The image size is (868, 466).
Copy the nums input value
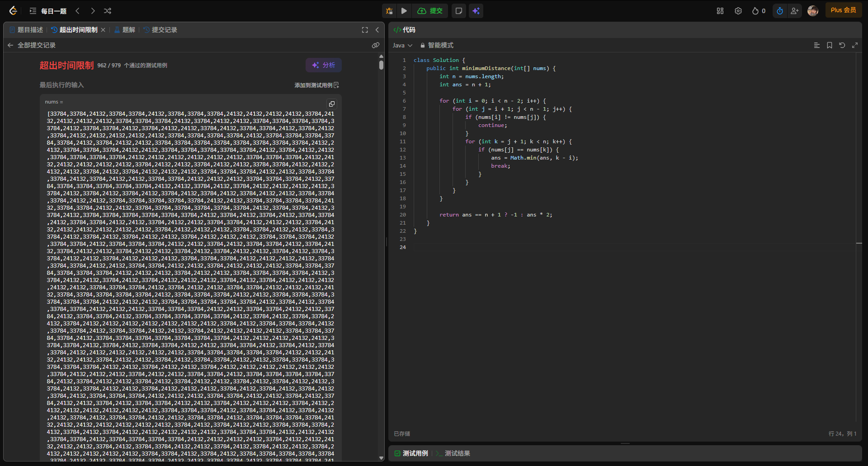(x=332, y=104)
